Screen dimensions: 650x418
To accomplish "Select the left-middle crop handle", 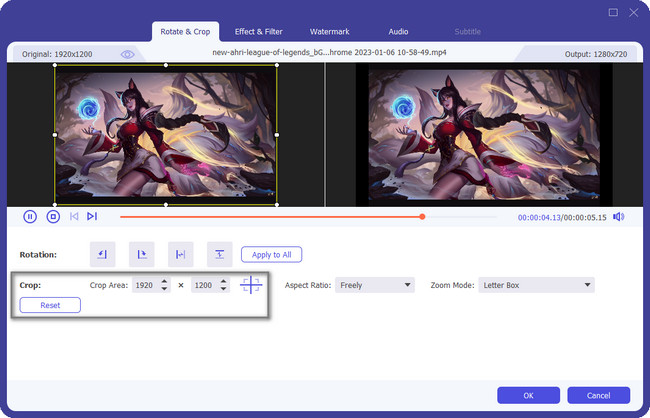I will coord(55,135).
